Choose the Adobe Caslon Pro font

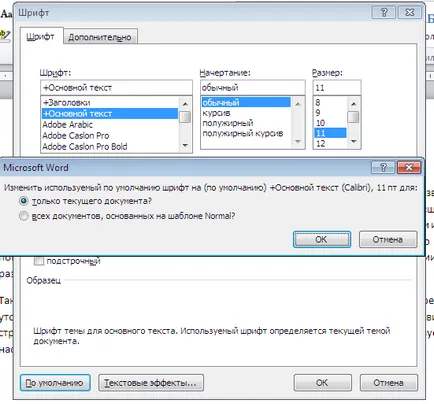pos(110,136)
